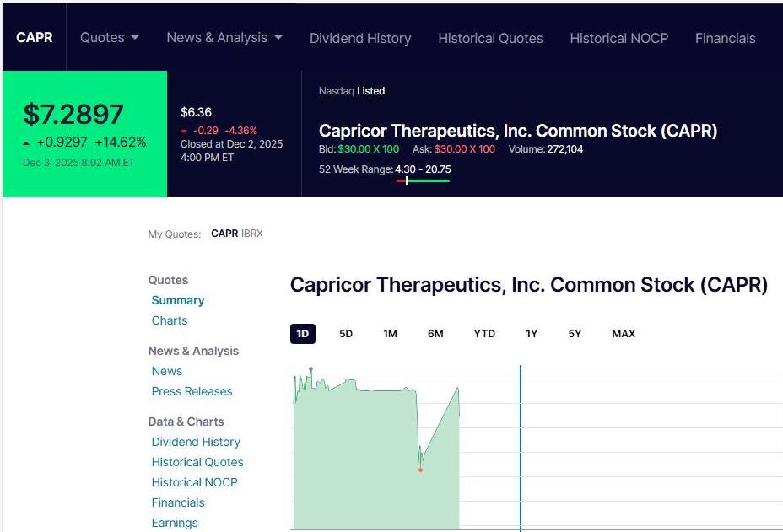Viewport: 783px width, 532px height.
Task: View the MAX chart history
Action: [623, 333]
